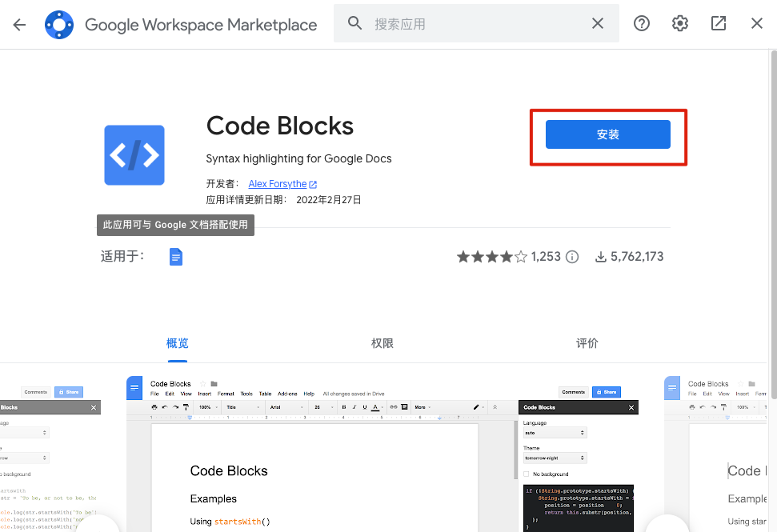The height and width of the screenshot is (532, 777).
Task: Open the center Code Blocks screenshot
Action: click(x=382, y=454)
